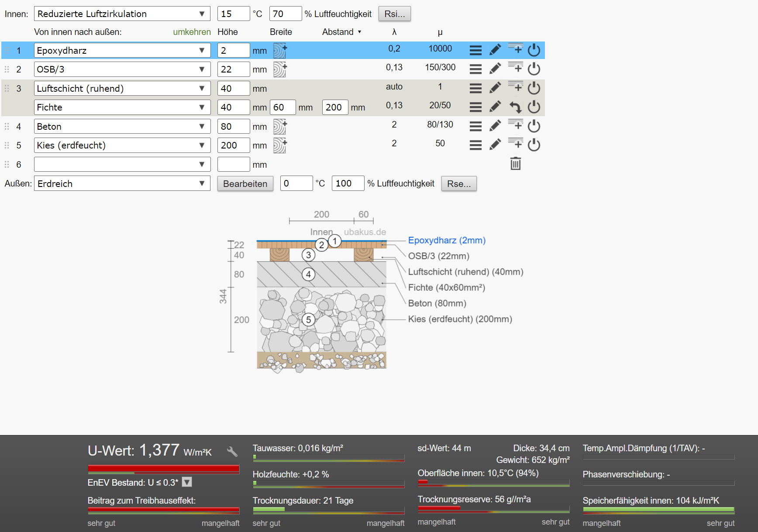The height and width of the screenshot is (532, 758).
Task: Open Epoxydharz material dropdown
Action: [122, 50]
